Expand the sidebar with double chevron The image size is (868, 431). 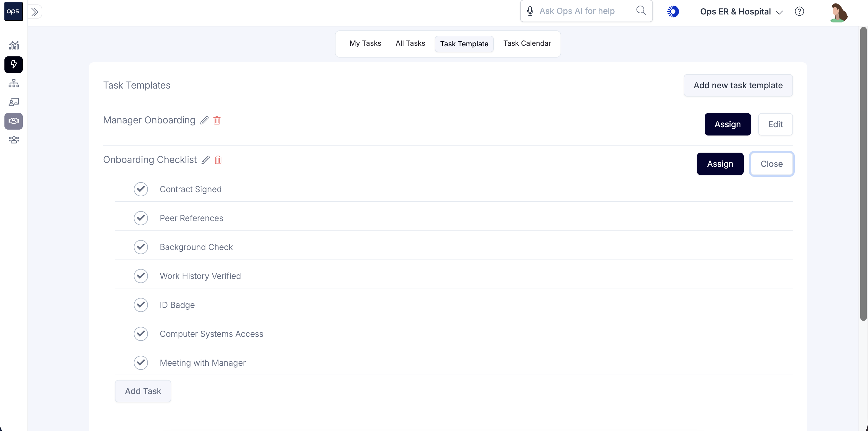tap(35, 12)
